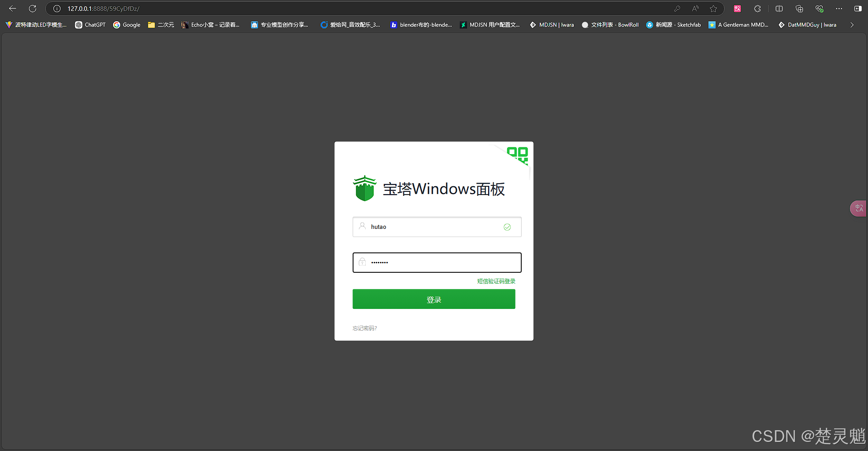Open the MDJSN | Iwara bookmark
The image size is (868, 451).
552,25
